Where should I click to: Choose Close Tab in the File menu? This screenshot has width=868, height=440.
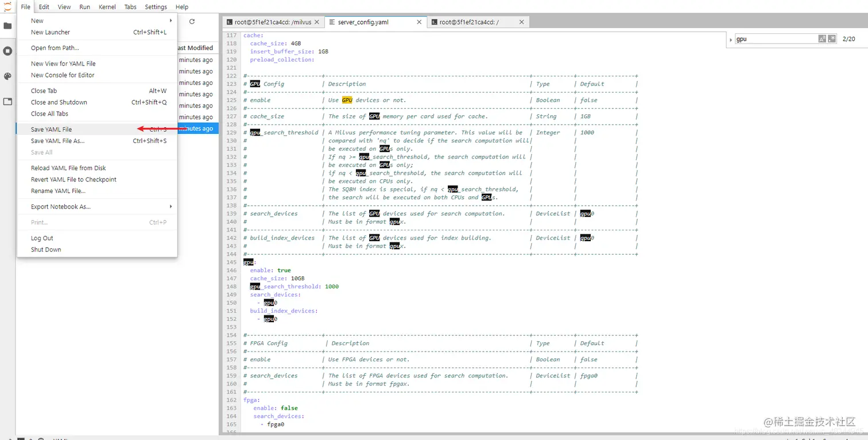[97, 91]
